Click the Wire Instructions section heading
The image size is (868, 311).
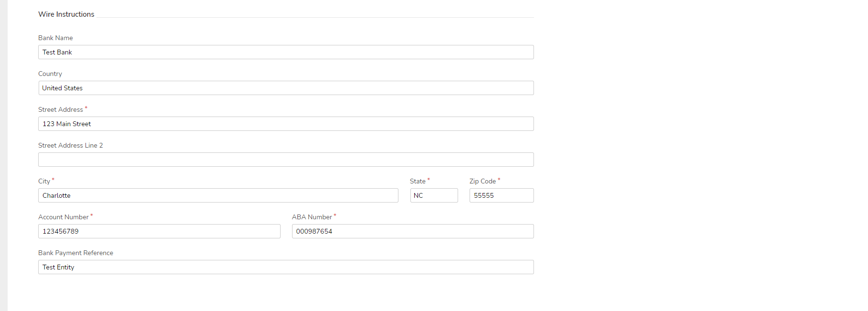click(66, 14)
